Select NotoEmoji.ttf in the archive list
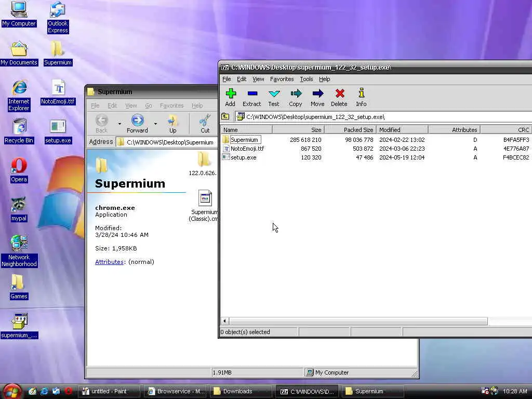This screenshot has height=399, width=532. tap(247, 149)
